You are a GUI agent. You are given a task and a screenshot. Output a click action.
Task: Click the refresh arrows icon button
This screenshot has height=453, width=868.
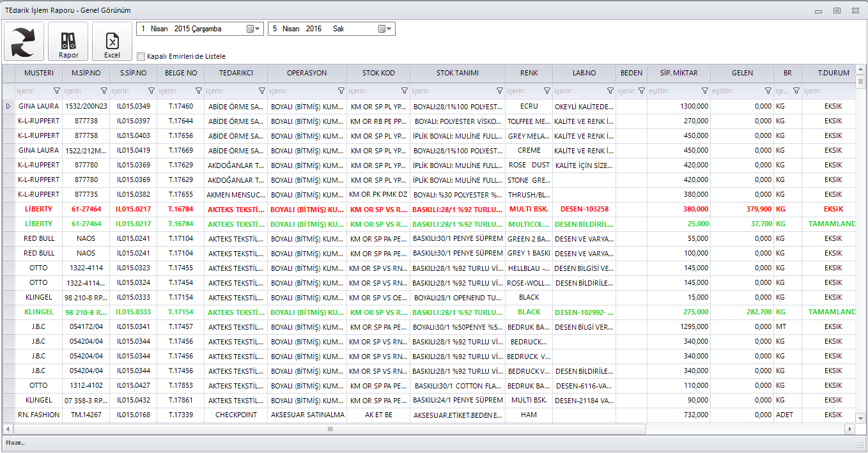[24, 42]
